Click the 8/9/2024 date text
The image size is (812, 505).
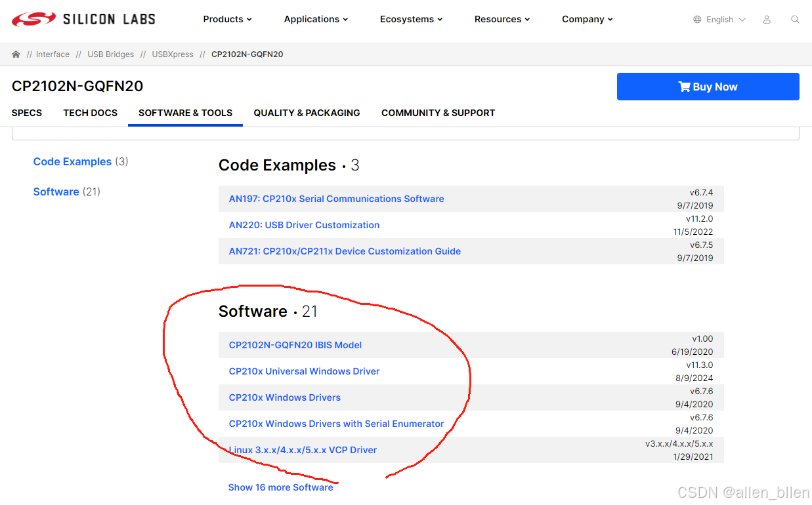694,378
